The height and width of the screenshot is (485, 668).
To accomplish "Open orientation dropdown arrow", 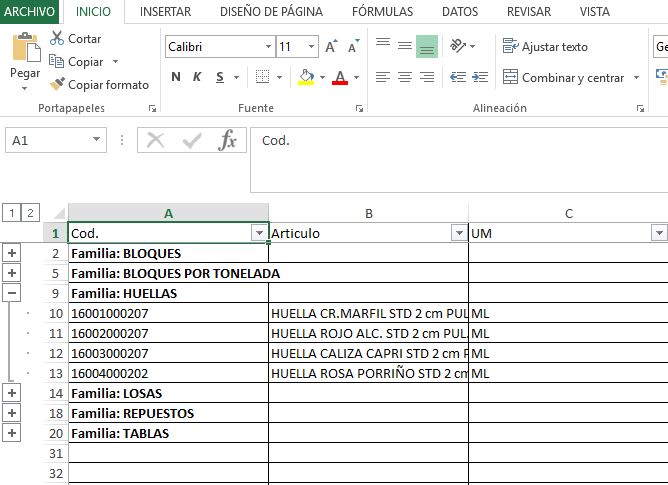I will pyautogui.click(x=472, y=46).
